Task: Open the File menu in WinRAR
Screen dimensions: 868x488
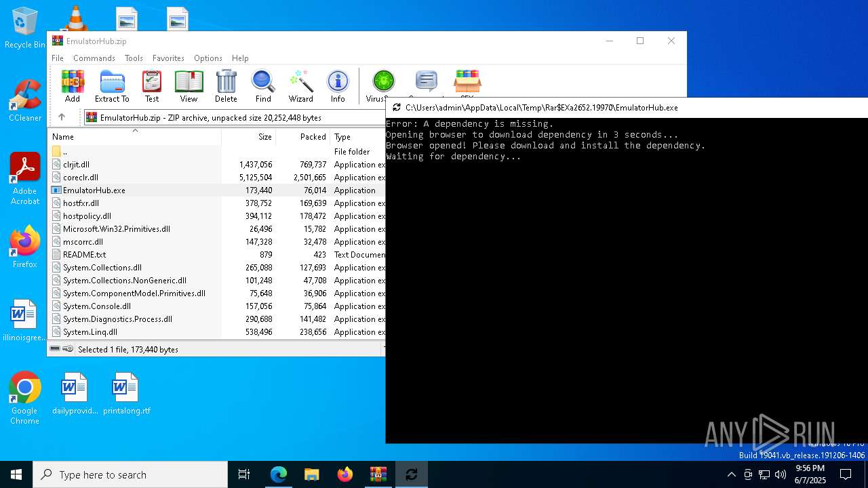Action: click(58, 58)
